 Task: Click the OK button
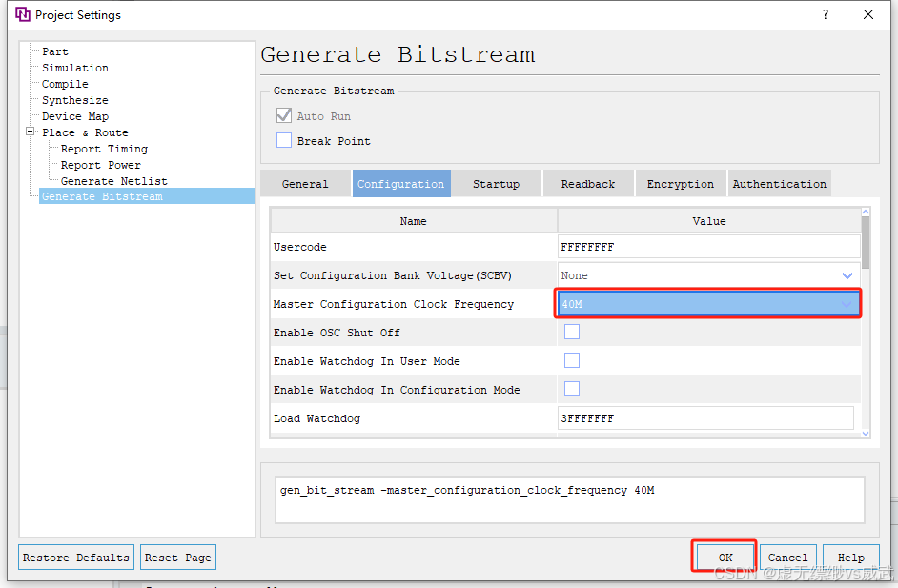(x=725, y=558)
